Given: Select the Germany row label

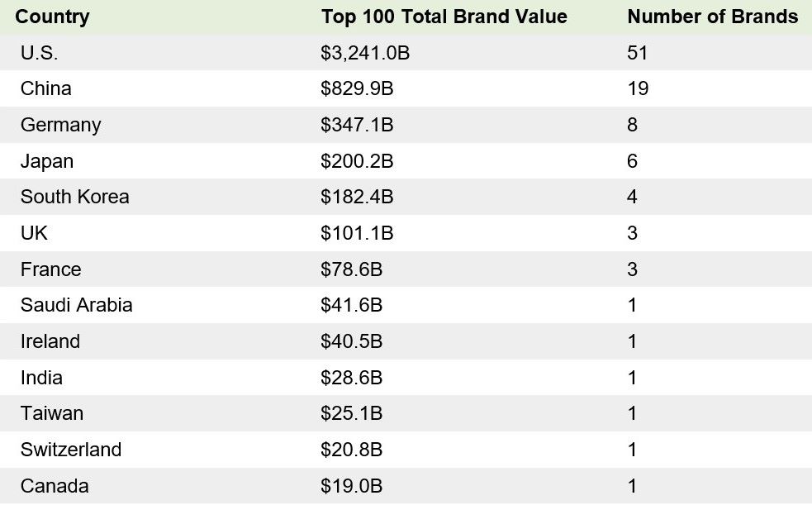Looking at the screenshot, I should coord(60,125).
